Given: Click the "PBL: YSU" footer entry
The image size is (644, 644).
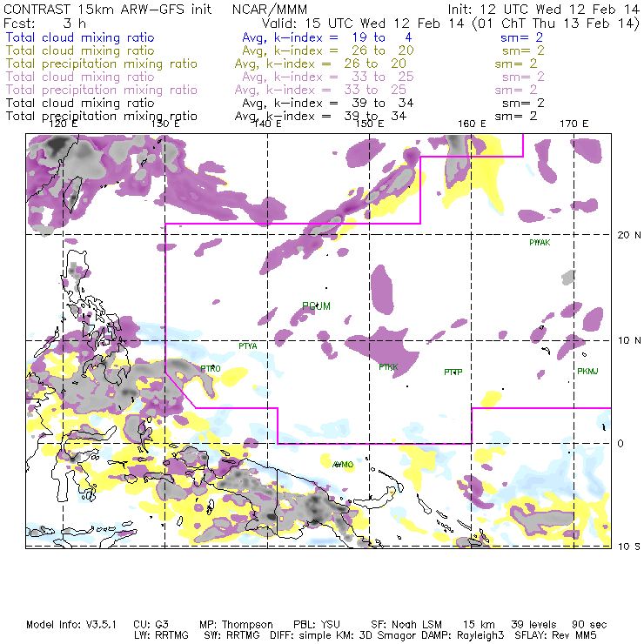Looking at the screenshot, I should (x=316, y=625).
